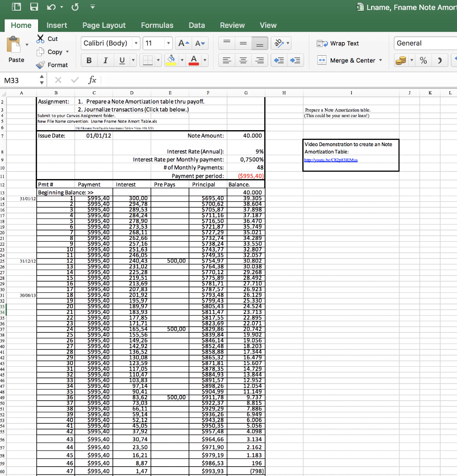Select the red payment cell ($995,40)
Image resolution: width=457 pixels, height=476 pixels.
[x=246, y=176]
